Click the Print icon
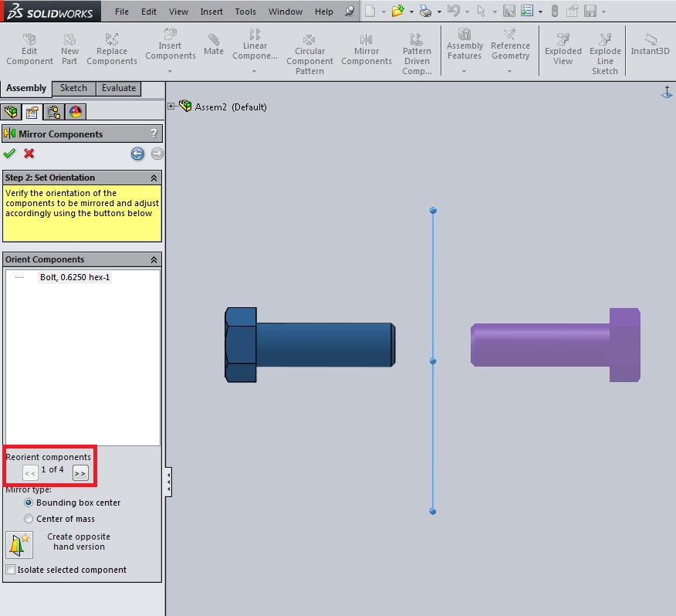Screen dimensions: 676x616 (425, 12)
